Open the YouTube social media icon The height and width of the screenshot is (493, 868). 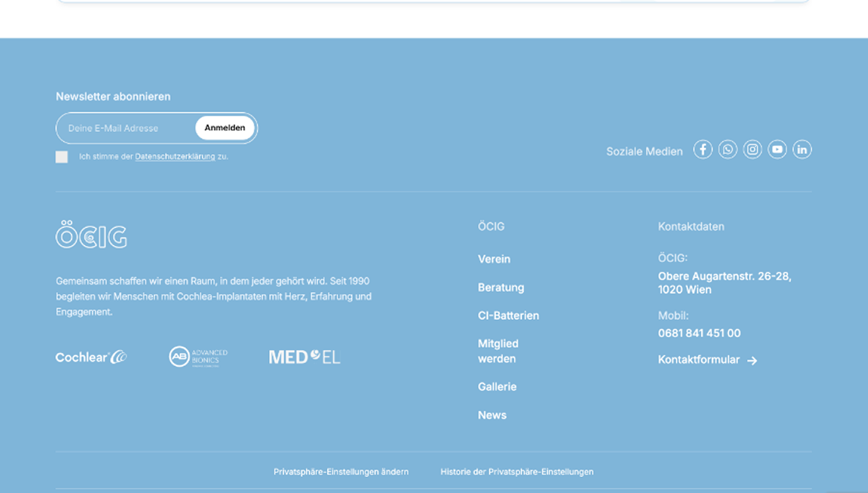point(777,150)
